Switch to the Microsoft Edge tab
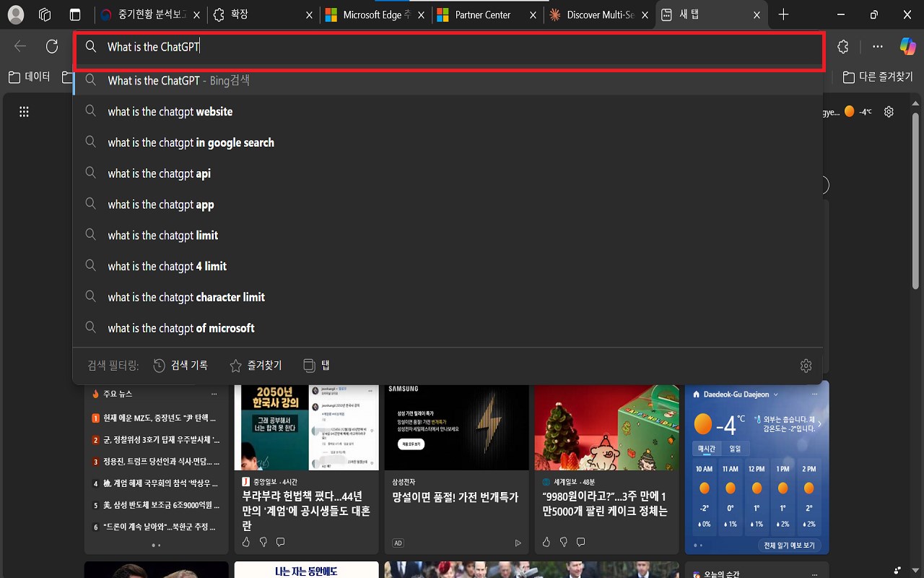The width and height of the screenshot is (924, 578). (x=375, y=14)
